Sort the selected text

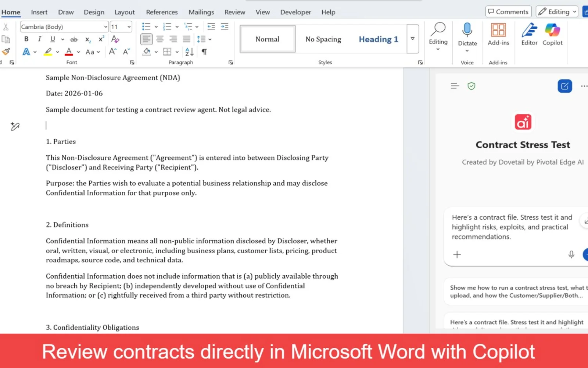[x=189, y=52]
